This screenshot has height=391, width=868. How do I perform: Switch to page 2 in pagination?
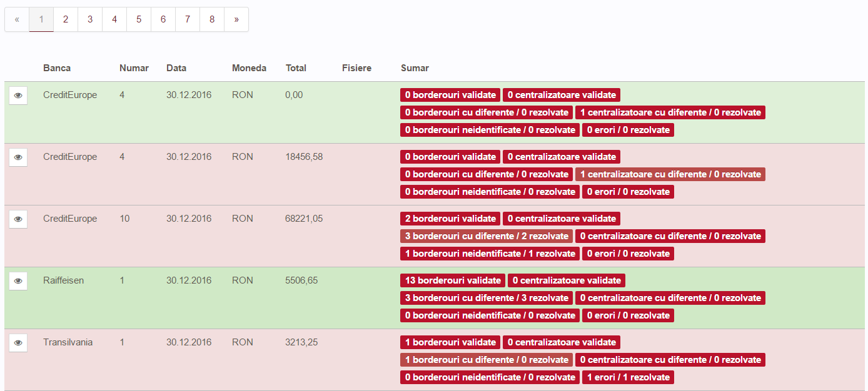click(x=66, y=19)
